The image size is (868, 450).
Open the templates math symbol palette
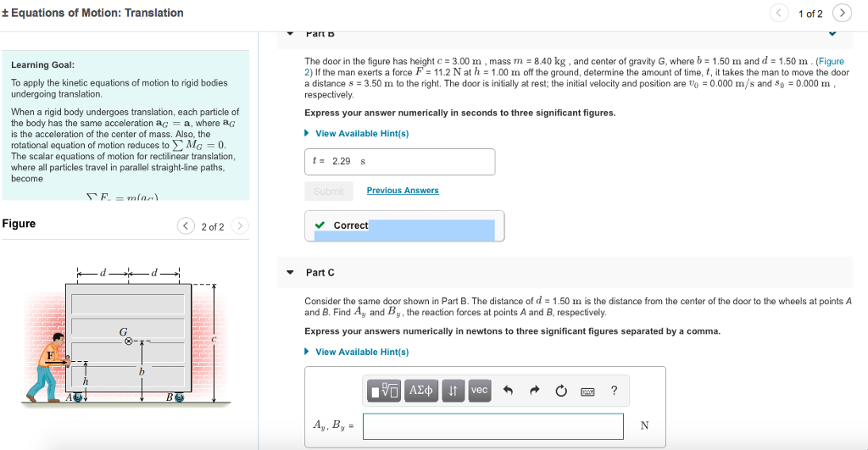tap(384, 391)
